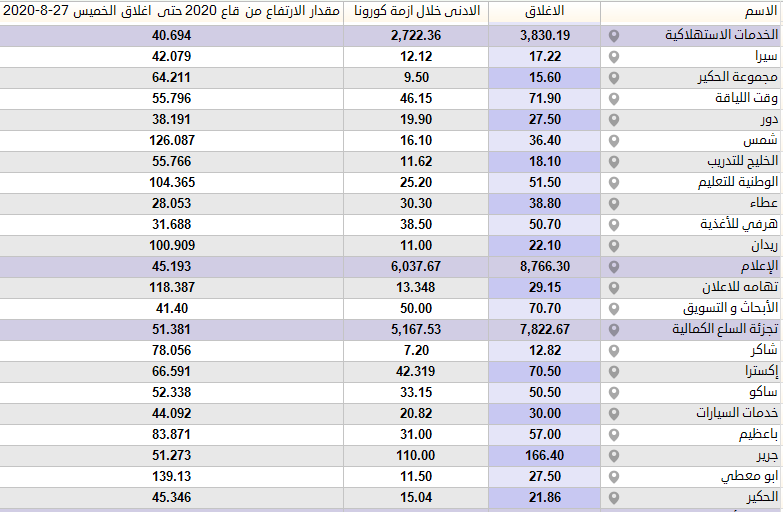Select the باعظيم company name
The image size is (783, 512).
759,434
